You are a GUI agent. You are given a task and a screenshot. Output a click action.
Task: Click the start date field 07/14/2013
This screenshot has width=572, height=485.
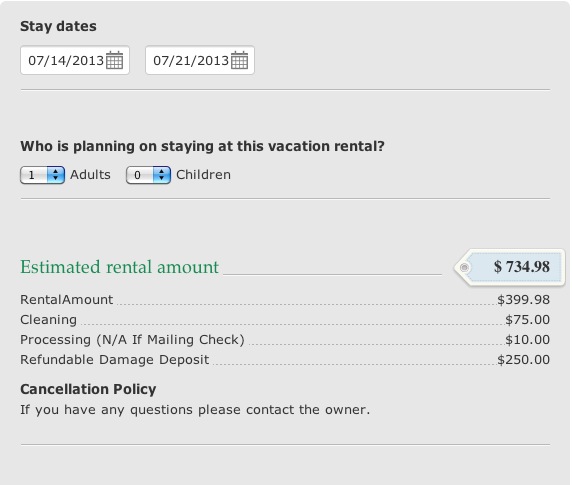[75, 60]
